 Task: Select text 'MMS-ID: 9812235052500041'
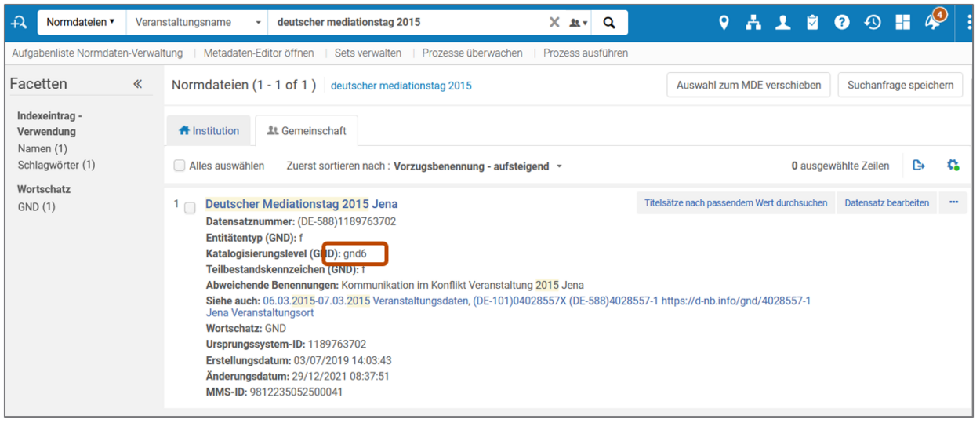click(274, 392)
